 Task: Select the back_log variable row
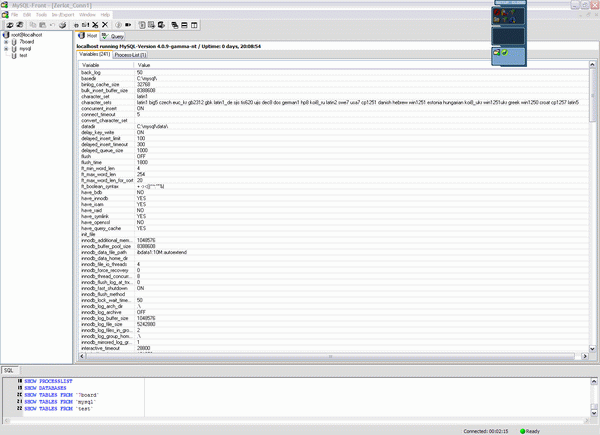pos(334,72)
